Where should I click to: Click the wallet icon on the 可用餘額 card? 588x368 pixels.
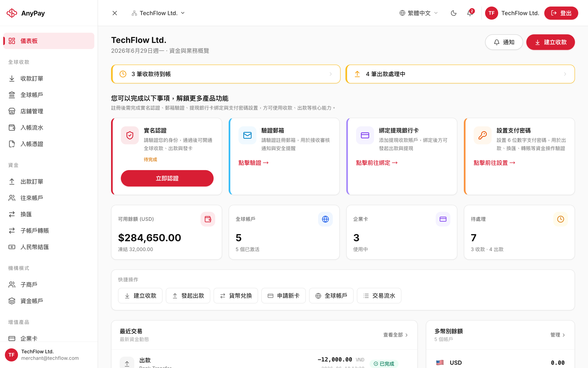(208, 219)
